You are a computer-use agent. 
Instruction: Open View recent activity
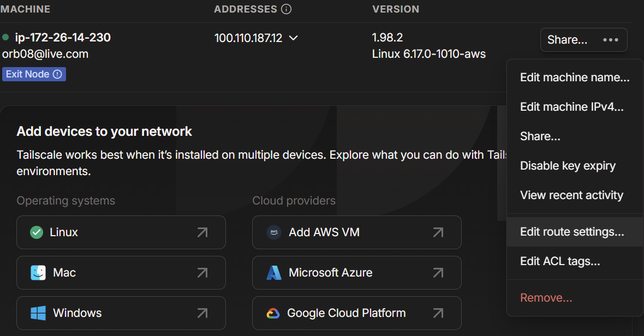(x=575, y=195)
